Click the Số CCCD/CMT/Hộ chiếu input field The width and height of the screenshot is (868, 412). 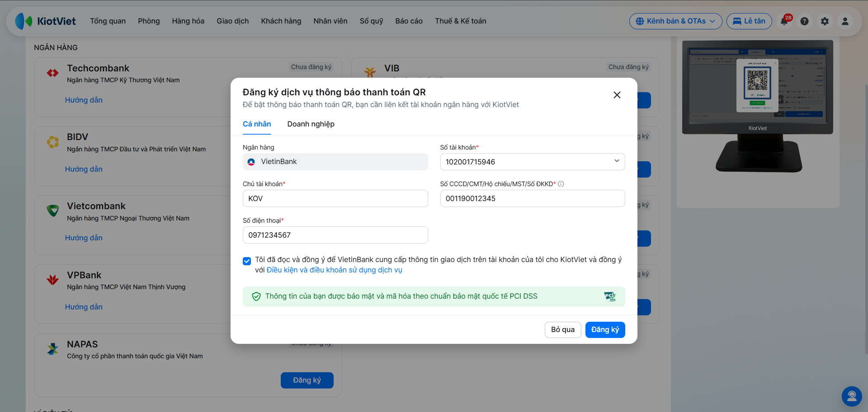(x=533, y=198)
